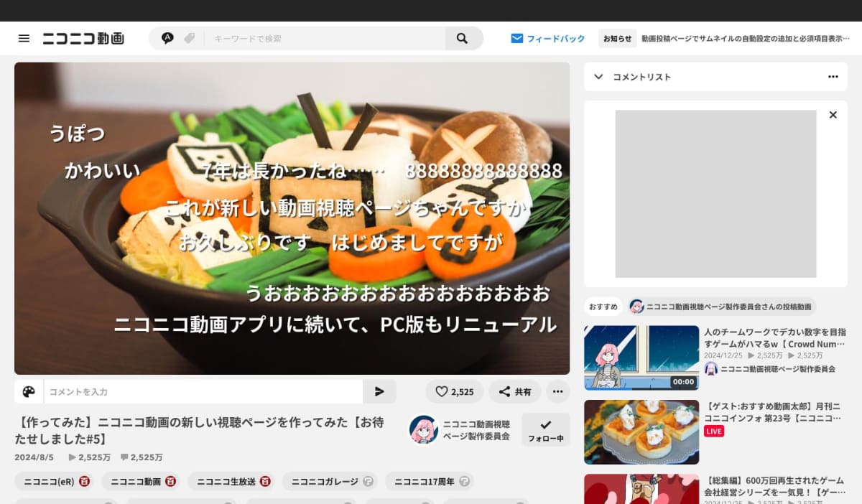Select keyword search mode icon in search bar
Screen dimensions: 862x504
[x=167, y=38]
